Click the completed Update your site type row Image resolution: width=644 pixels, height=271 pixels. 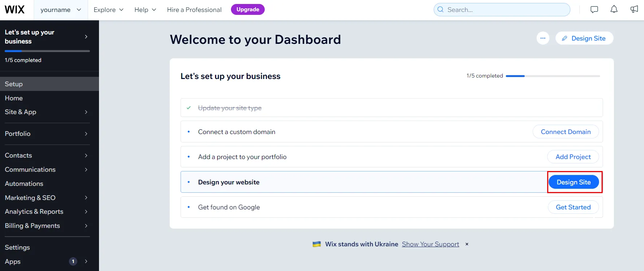[392, 108]
